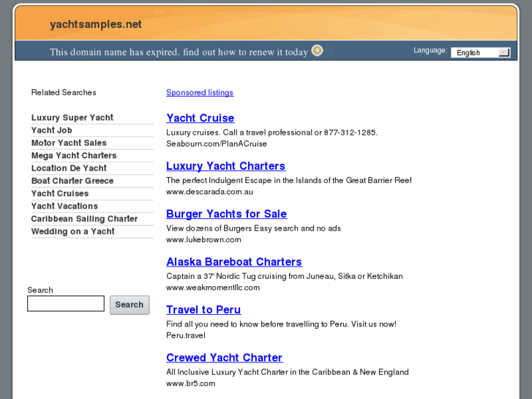
Task: Click the All Inclusive Luxury Yacht description
Action: click(288, 371)
